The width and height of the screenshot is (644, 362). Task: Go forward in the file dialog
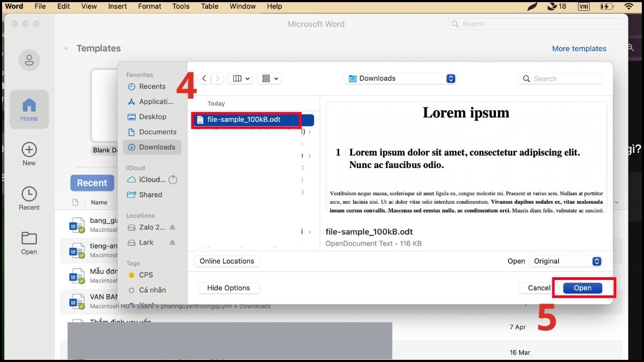coord(217,78)
